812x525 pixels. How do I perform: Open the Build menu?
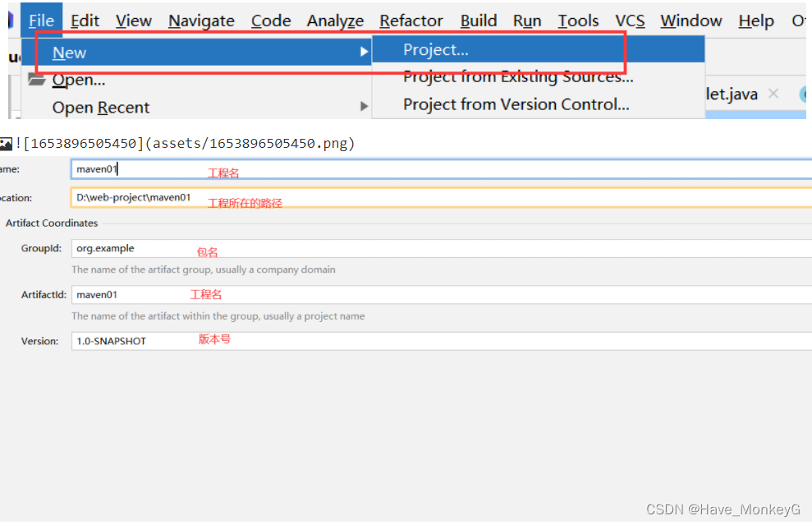tap(479, 21)
